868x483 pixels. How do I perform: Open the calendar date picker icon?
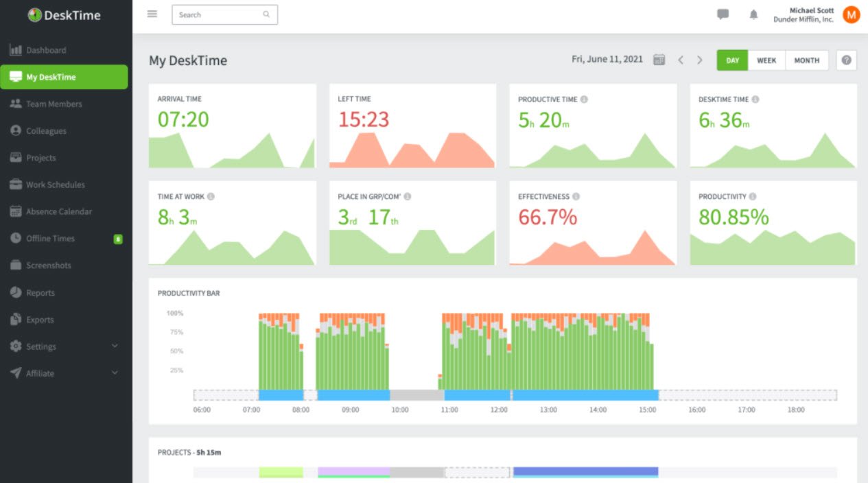pos(659,60)
